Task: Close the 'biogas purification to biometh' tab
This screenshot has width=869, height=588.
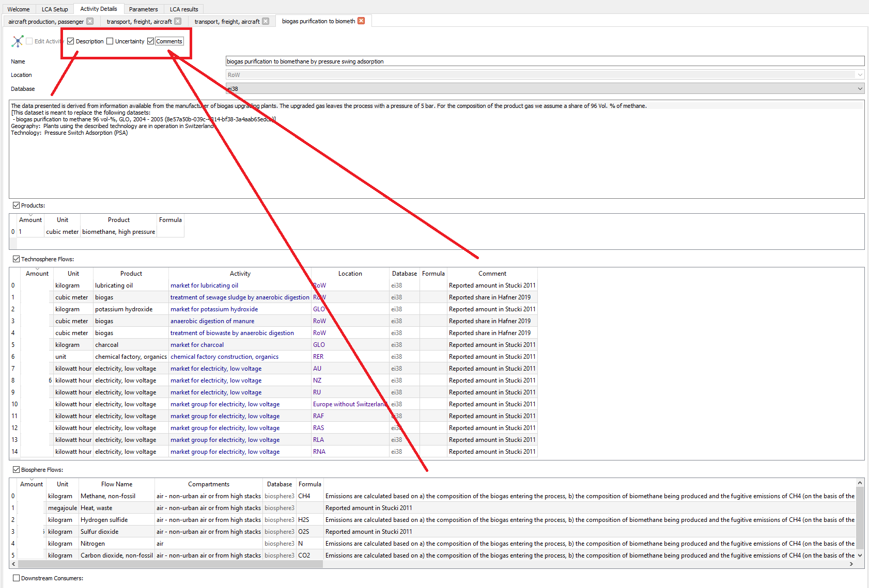Action: 361,21
